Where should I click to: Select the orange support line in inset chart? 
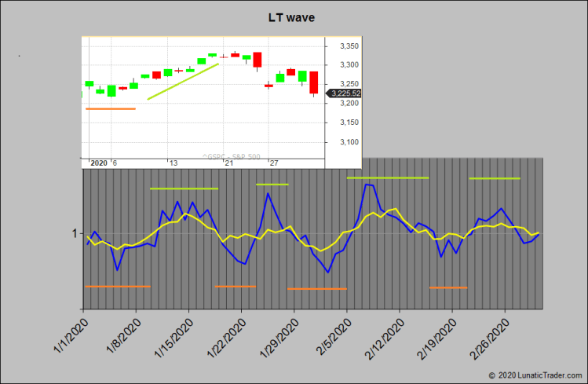tap(111, 108)
